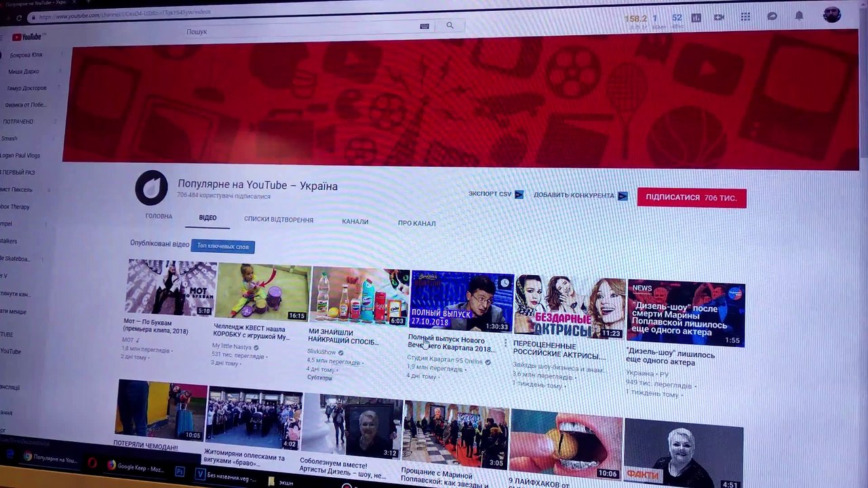The width and height of the screenshot is (868, 488).
Task: Click the three-dot menu on Квартал 95 video
Action: point(505,344)
